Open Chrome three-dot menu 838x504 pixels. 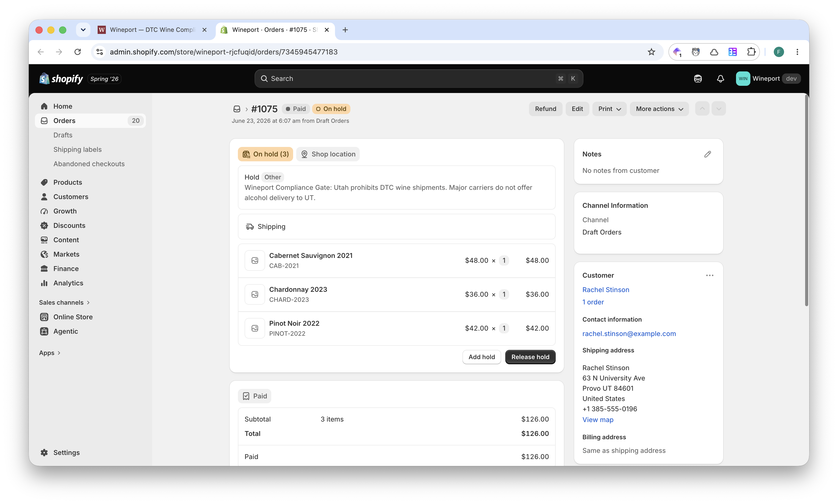[x=797, y=52]
